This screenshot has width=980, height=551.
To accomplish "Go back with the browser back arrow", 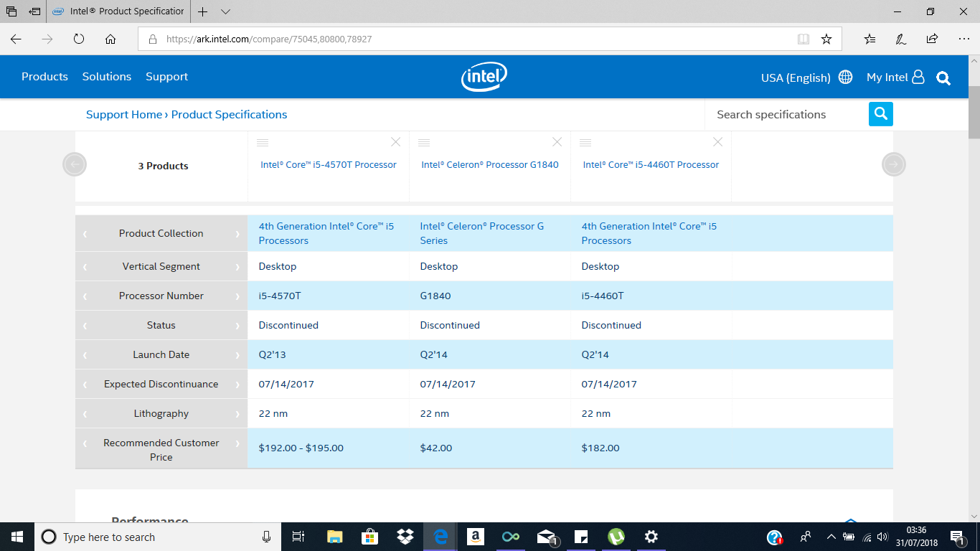I will click(16, 39).
